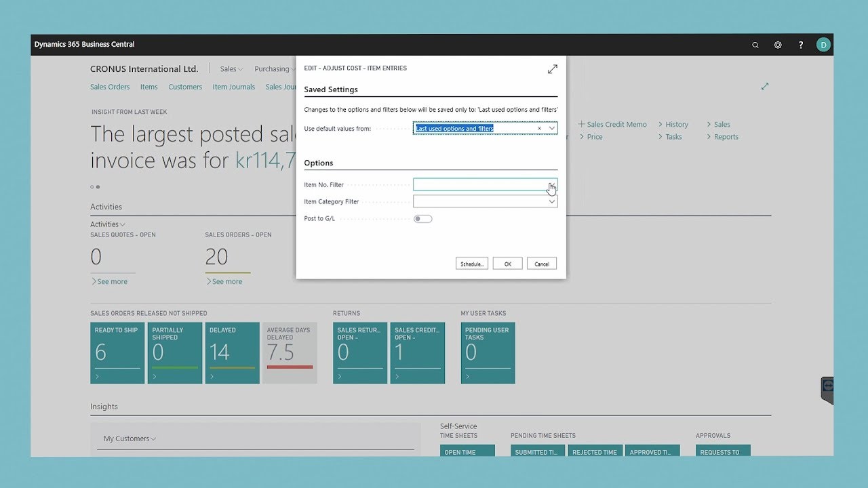Click the Sales Orders count 20
868x488 pixels.
[216, 257]
